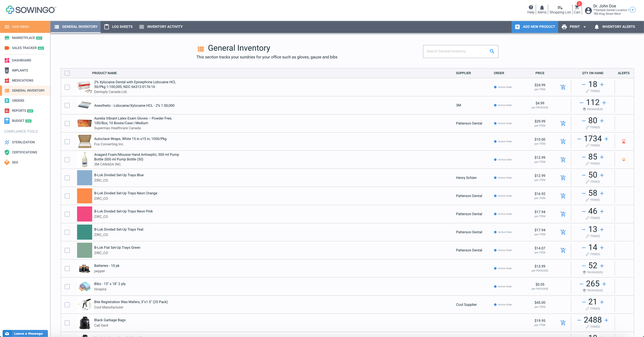Viewport: 644px width, 337px height.
Task: Click the low stock alert for Avagard Foam
Action: (623, 159)
